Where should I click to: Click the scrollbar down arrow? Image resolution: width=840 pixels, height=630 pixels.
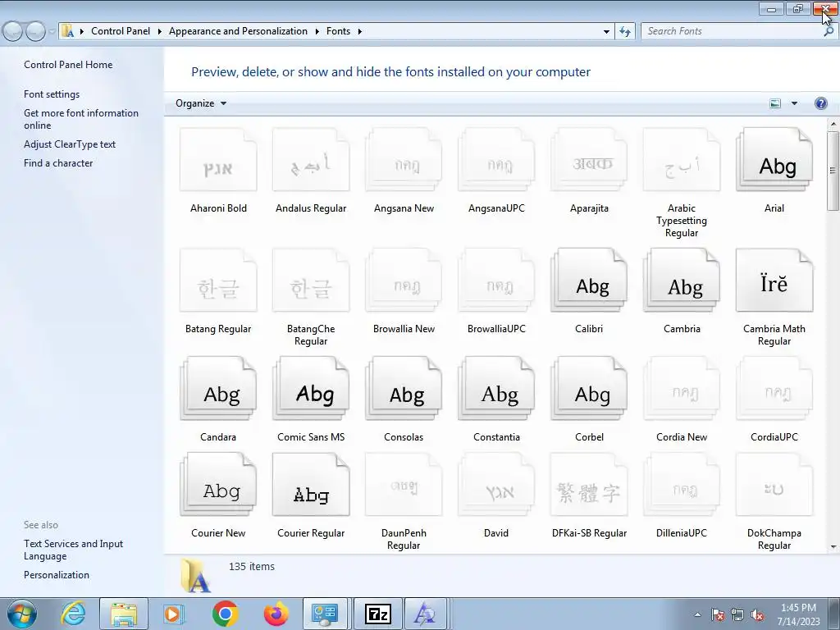click(x=833, y=547)
